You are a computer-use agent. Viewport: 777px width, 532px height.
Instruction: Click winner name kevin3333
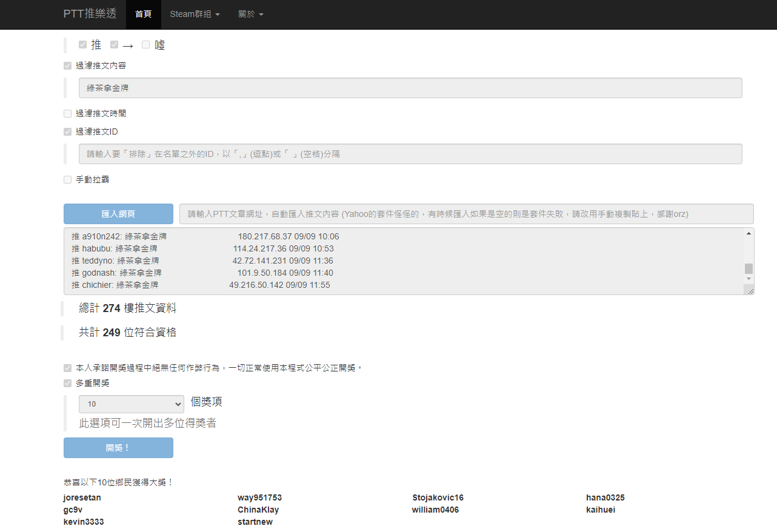click(x=84, y=522)
